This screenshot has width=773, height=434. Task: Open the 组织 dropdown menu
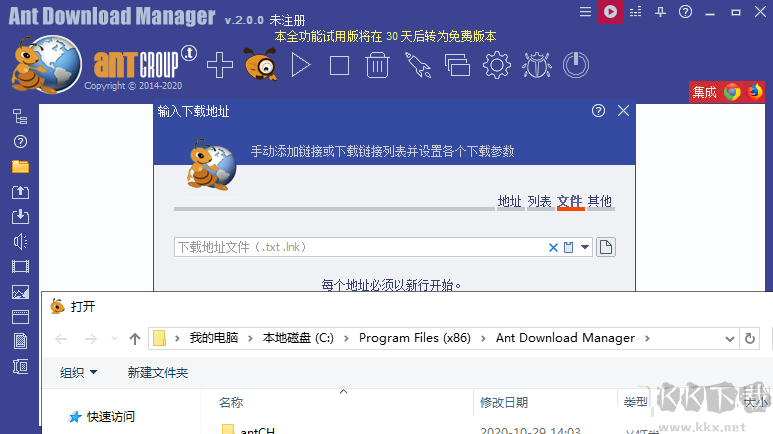tap(78, 373)
